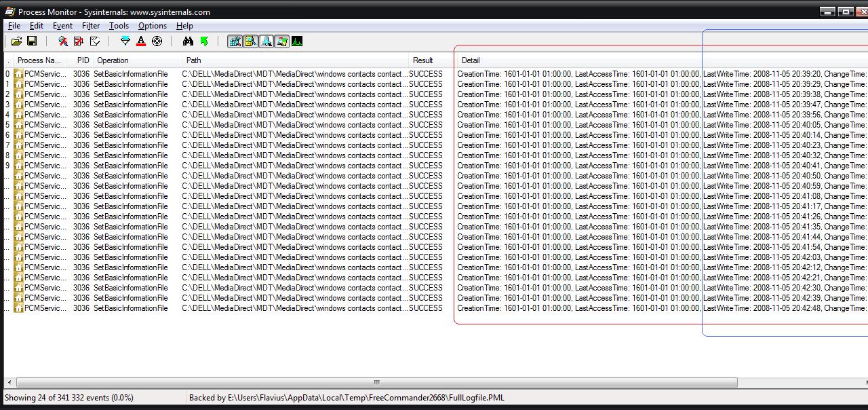868x410 pixels.
Task: Toggle Show Process and Thread Activity
Action: tap(282, 41)
